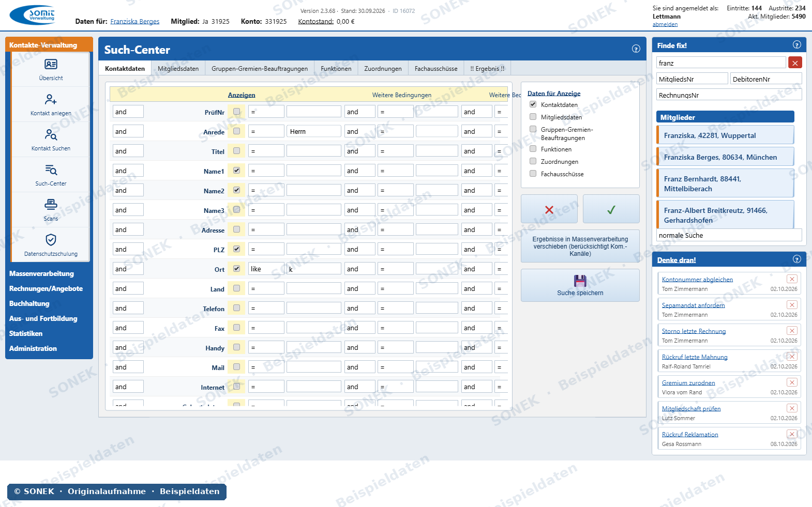Click the Finde fix! help icon
The image size is (812, 507).
[x=797, y=45]
